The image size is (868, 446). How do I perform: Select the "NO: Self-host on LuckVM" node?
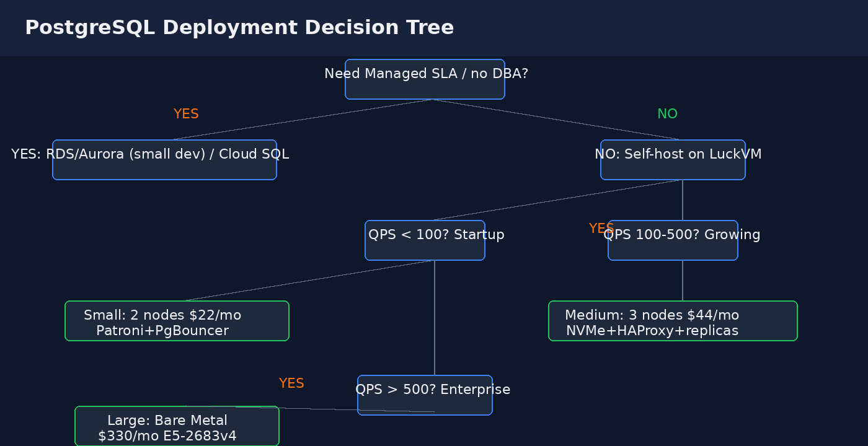pos(673,160)
